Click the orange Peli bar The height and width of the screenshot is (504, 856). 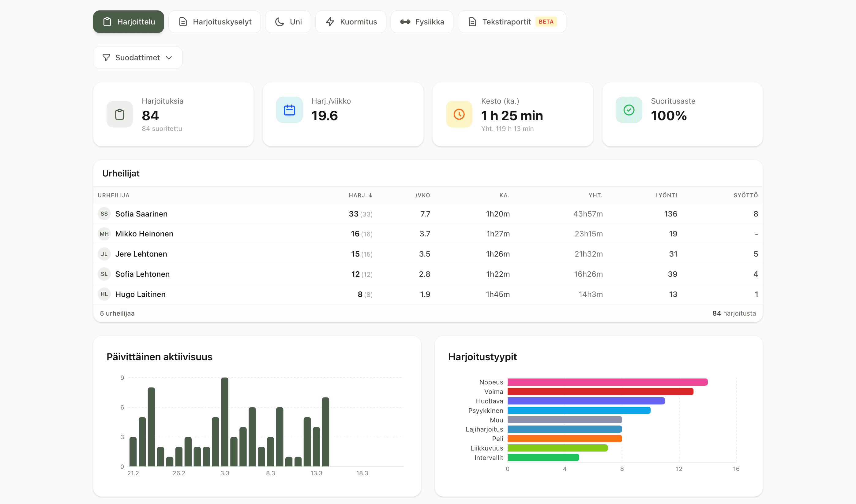coord(564,439)
